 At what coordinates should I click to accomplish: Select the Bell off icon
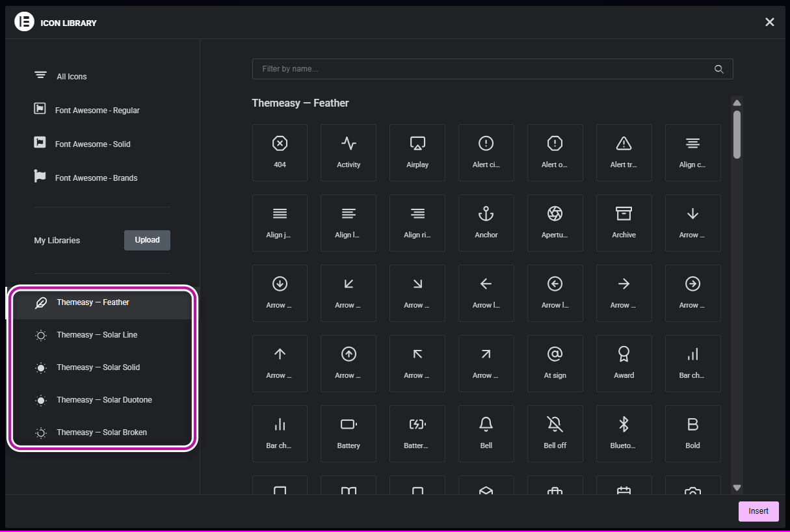click(x=555, y=434)
